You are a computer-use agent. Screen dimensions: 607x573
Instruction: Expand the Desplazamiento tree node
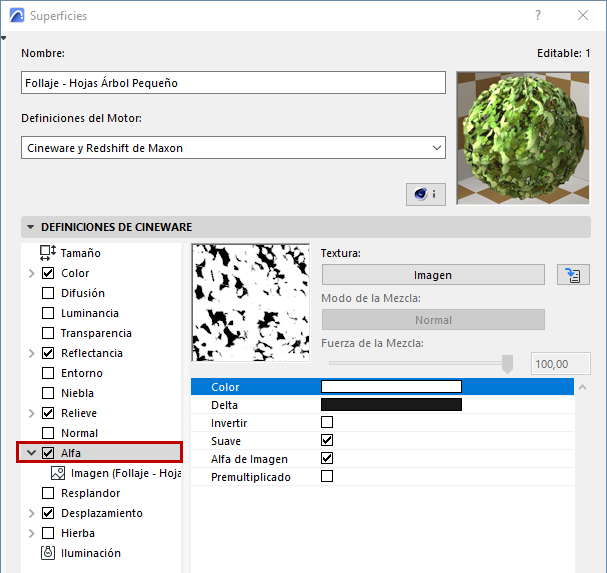click(x=32, y=513)
